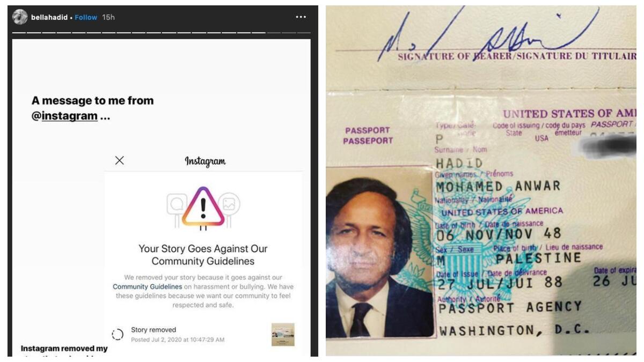Follow the bellahadid account
The height and width of the screenshot is (362, 644).
tap(86, 17)
